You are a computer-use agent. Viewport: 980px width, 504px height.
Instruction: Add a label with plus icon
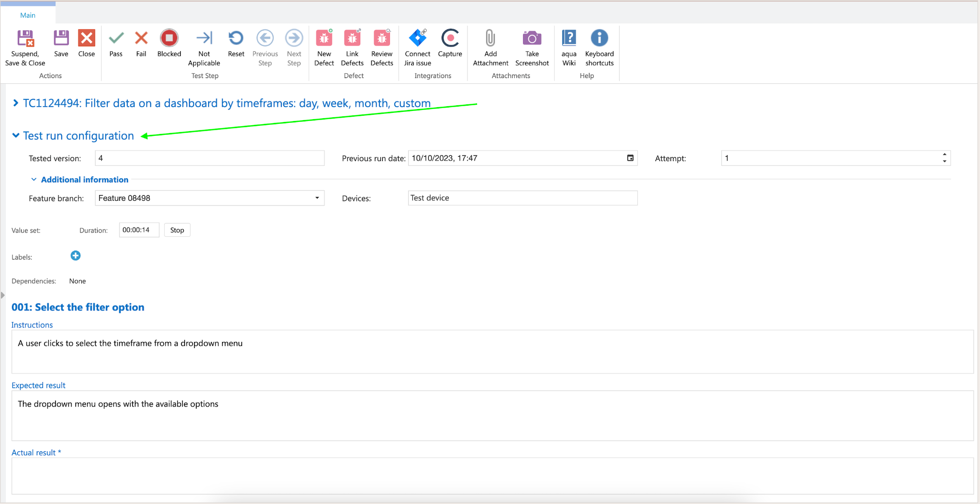(76, 256)
